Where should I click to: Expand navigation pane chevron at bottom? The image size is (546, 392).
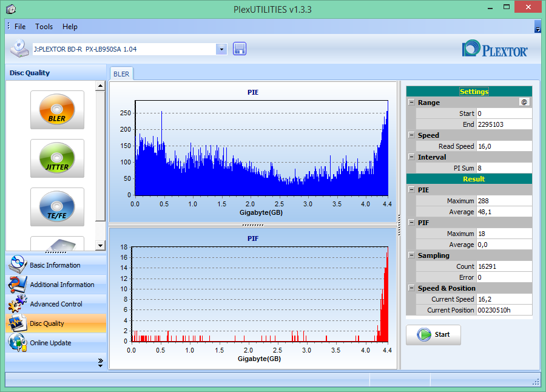click(100, 362)
